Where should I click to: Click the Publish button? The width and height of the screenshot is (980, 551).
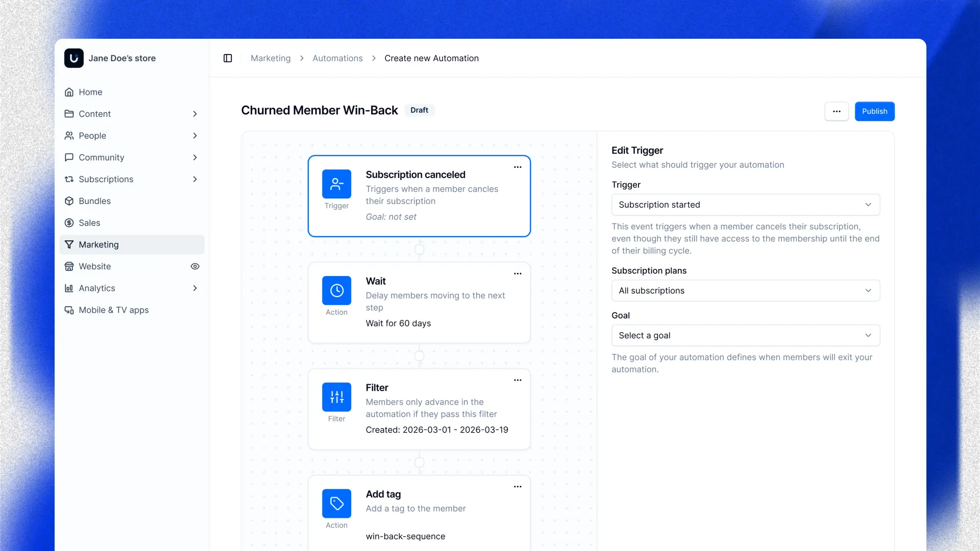[x=874, y=111]
